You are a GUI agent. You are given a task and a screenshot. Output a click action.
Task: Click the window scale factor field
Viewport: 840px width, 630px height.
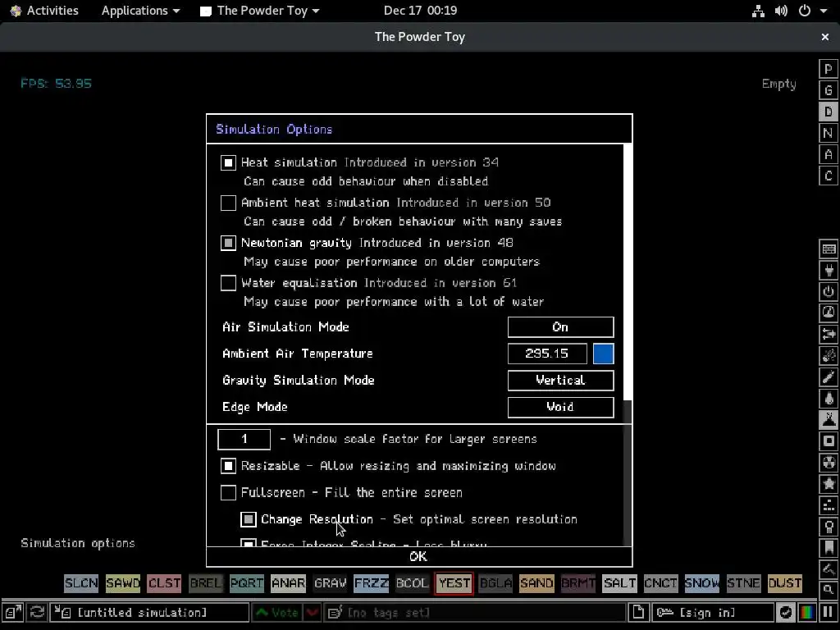[x=244, y=440]
